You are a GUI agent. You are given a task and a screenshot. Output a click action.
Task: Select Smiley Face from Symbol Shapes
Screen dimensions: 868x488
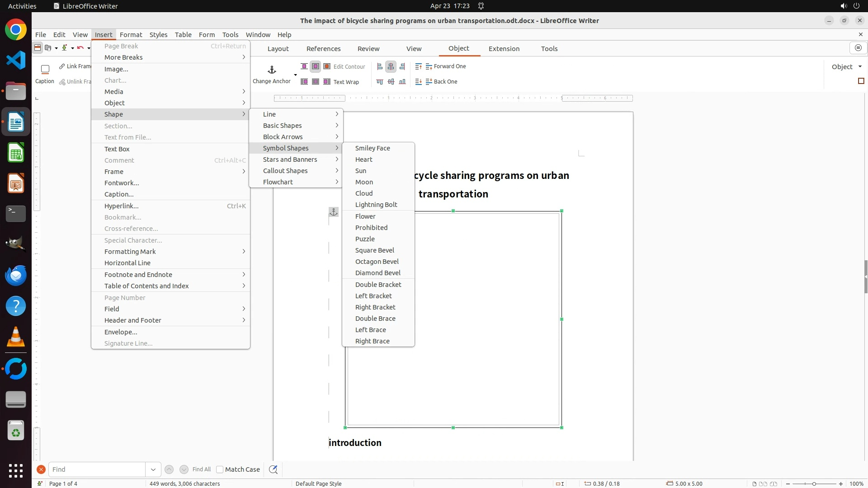coord(373,148)
